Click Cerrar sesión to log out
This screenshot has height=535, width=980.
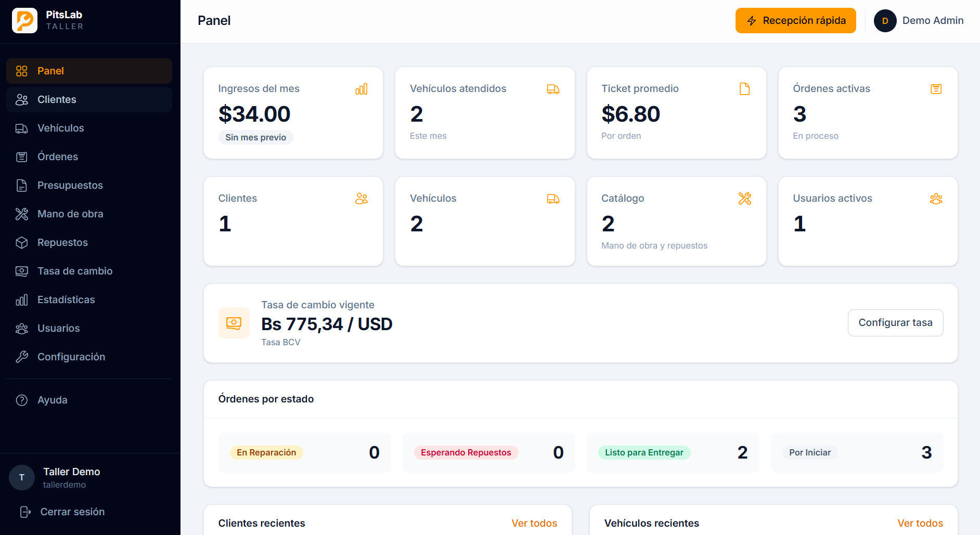(x=62, y=512)
